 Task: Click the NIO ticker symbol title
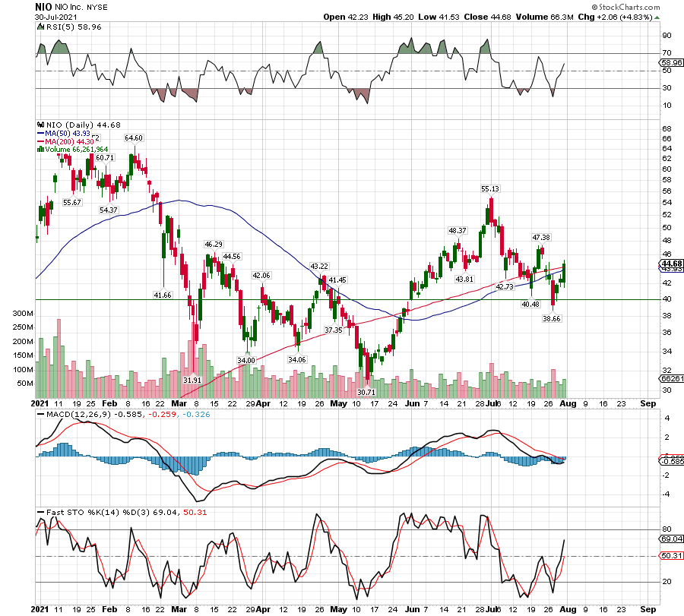[x=43, y=6]
